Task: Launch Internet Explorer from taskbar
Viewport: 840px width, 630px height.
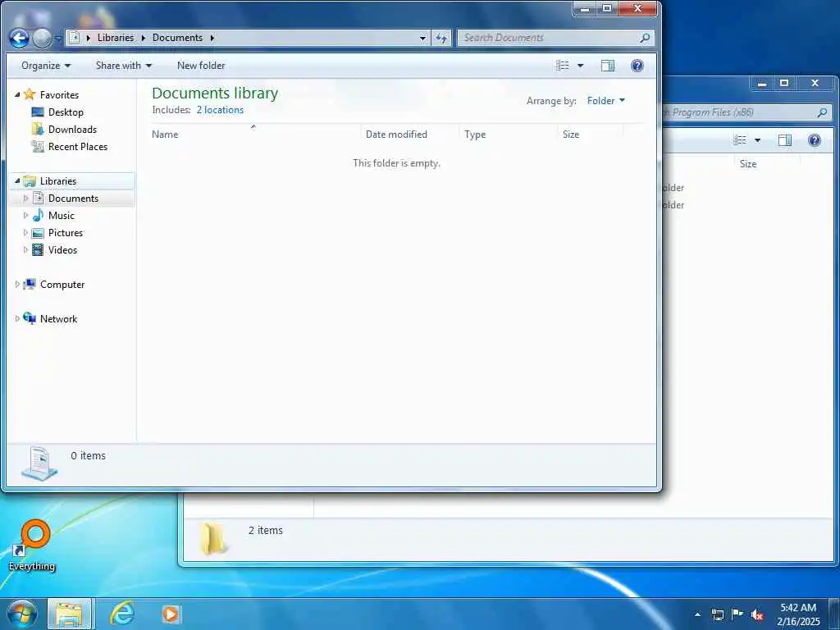Action: coord(121,614)
